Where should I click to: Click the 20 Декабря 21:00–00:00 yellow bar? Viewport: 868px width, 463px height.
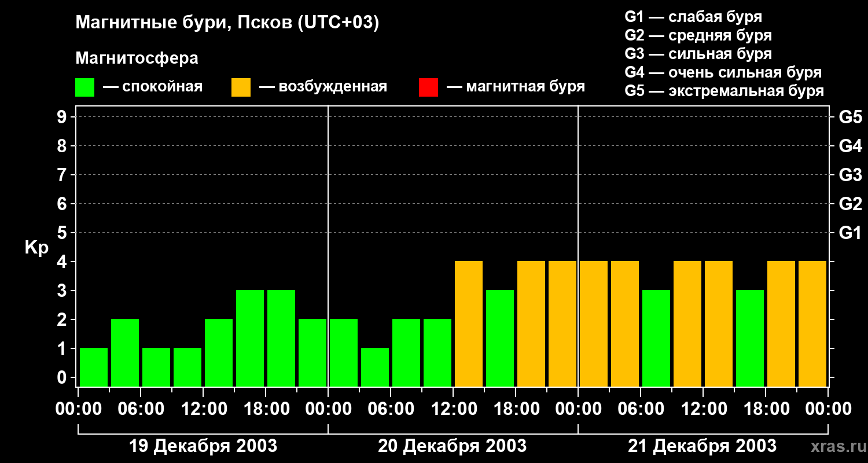pyautogui.click(x=562, y=324)
